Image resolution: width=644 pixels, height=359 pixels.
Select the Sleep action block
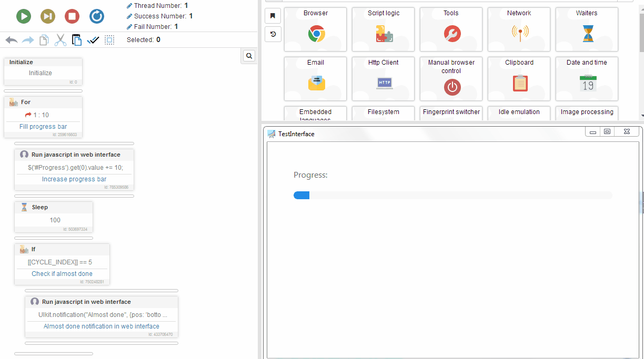point(54,217)
